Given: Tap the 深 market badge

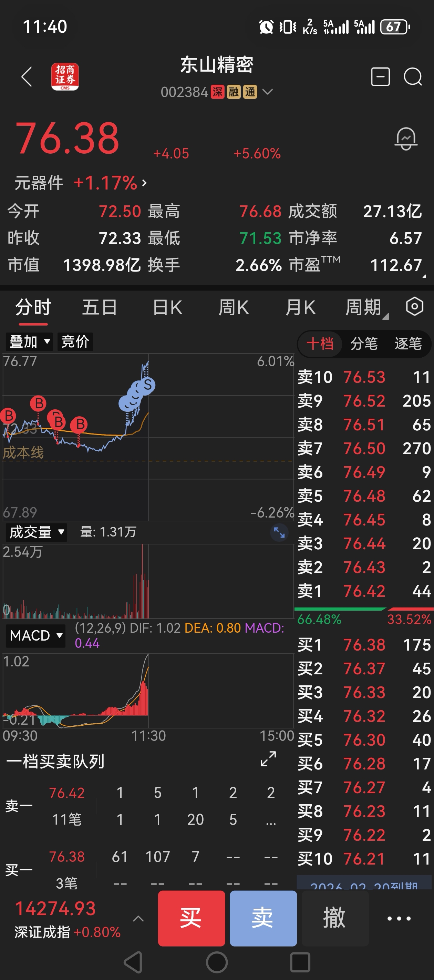Looking at the screenshot, I should (218, 92).
